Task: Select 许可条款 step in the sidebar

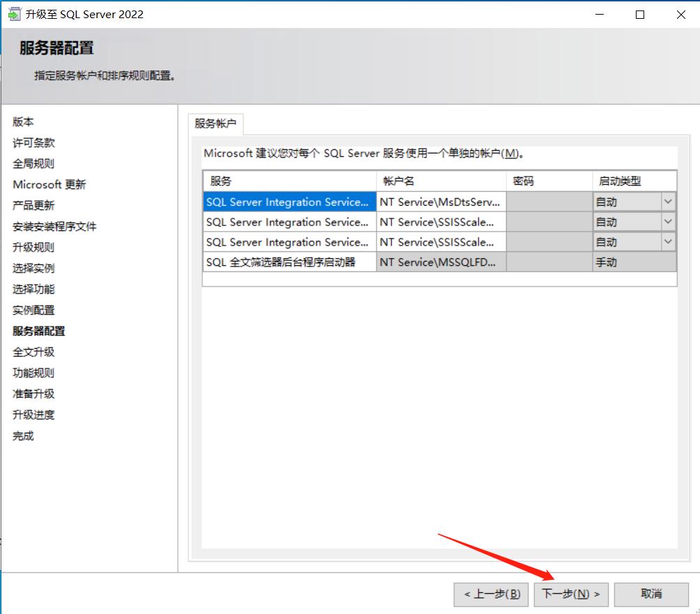Action: pos(33,142)
